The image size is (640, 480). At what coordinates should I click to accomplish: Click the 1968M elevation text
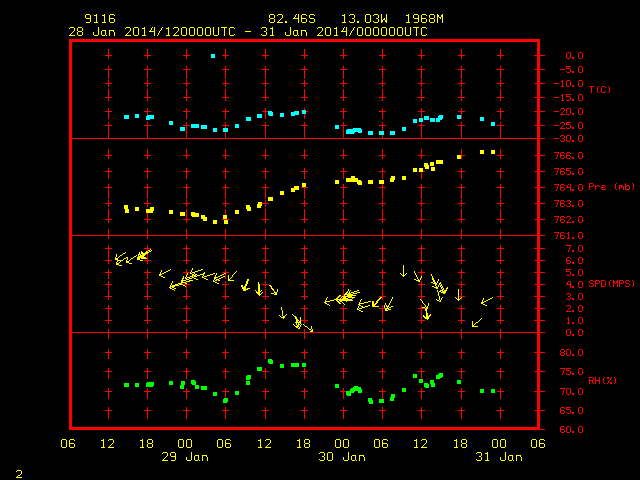(x=424, y=19)
